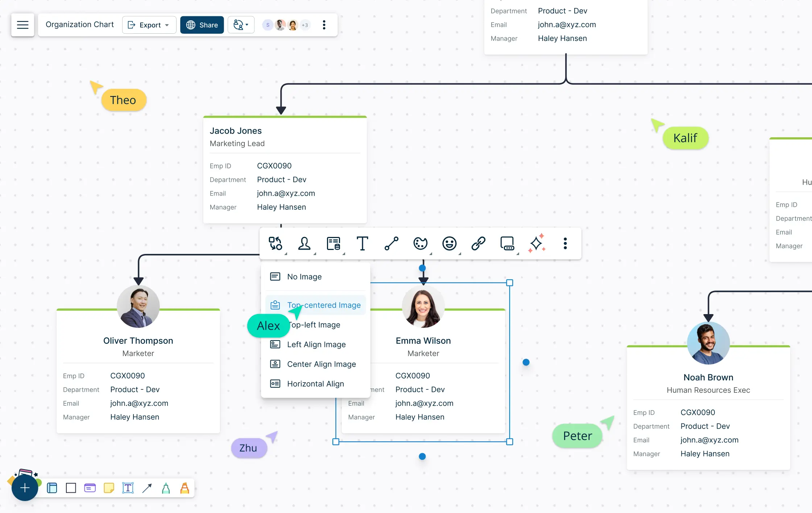Expand the Export dropdown

pyautogui.click(x=149, y=25)
